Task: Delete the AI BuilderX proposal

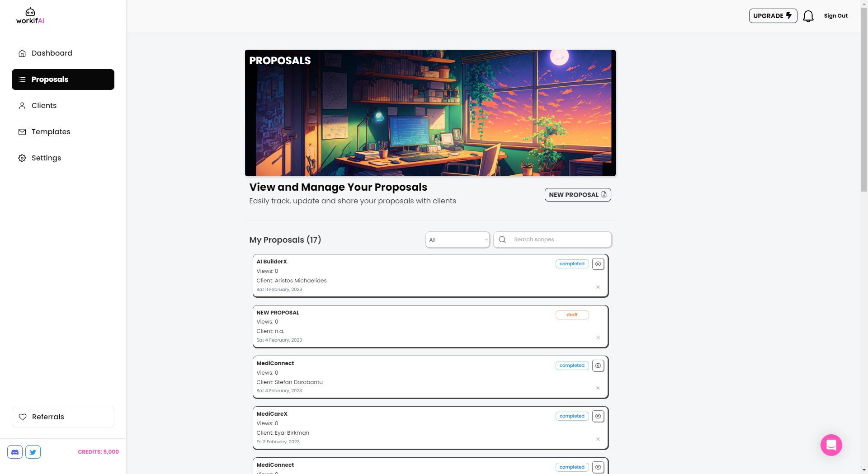Action: [x=598, y=287]
